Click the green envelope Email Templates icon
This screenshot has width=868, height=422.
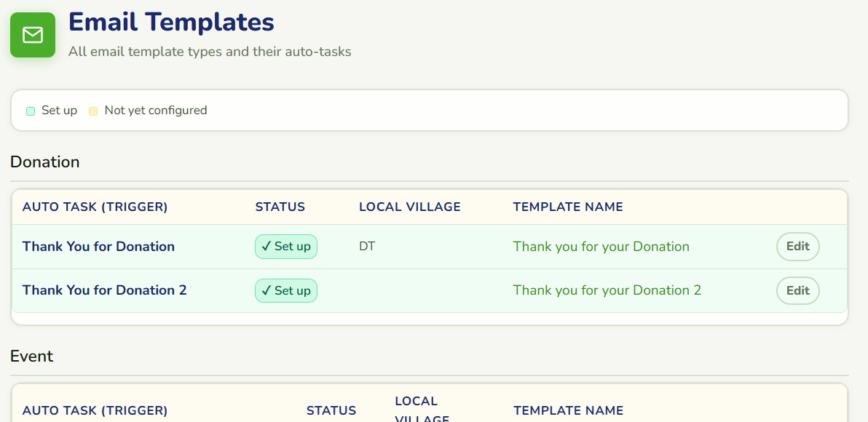coord(33,35)
